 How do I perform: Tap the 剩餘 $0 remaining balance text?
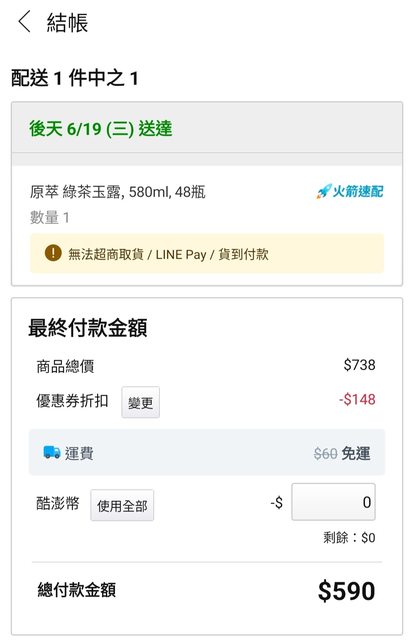coord(349,538)
